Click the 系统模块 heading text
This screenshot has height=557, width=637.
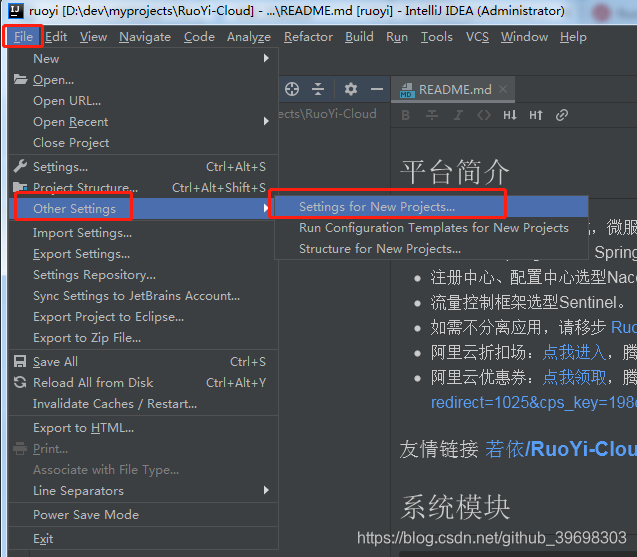click(x=455, y=507)
